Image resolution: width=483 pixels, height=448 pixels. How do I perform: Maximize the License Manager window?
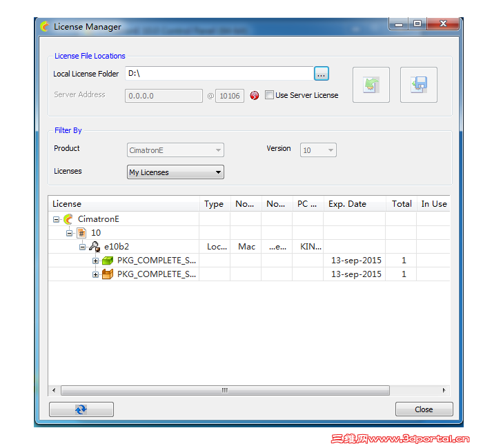[417, 24]
